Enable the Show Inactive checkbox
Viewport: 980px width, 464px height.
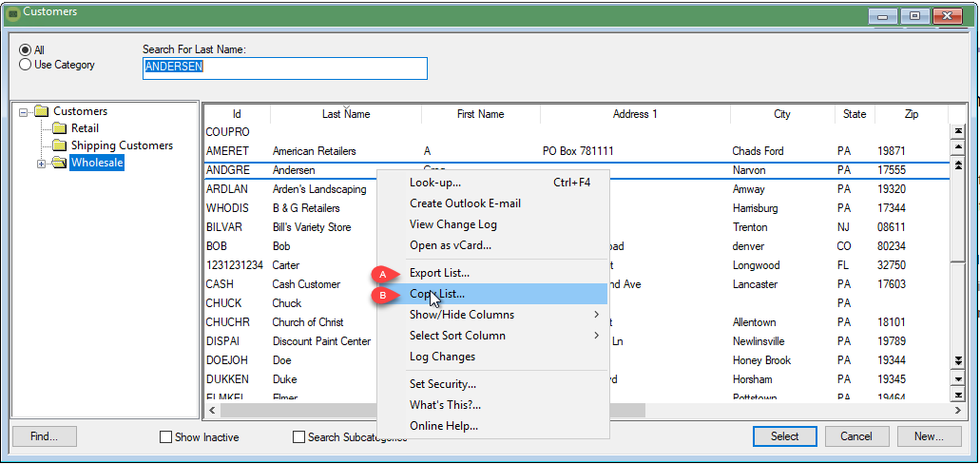(x=166, y=437)
